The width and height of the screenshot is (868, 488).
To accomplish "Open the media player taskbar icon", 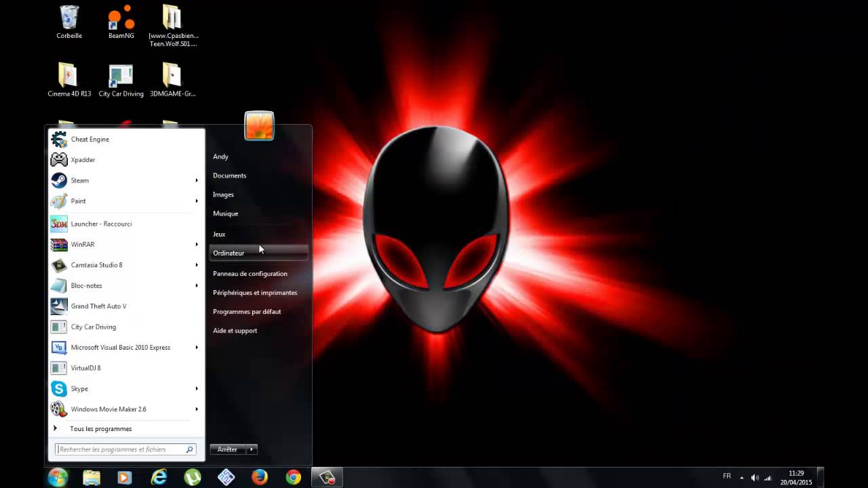I will pos(124,477).
